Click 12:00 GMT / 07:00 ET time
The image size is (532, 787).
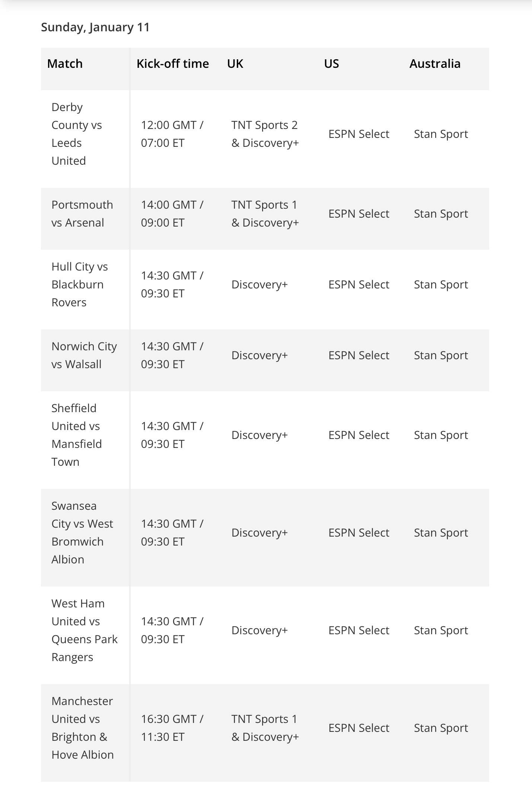172,134
